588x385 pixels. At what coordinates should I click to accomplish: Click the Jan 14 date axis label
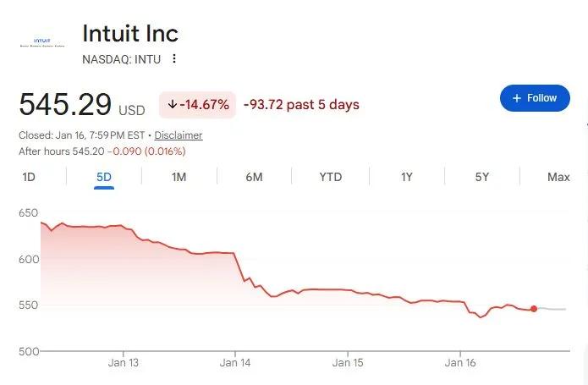(235, 362)
